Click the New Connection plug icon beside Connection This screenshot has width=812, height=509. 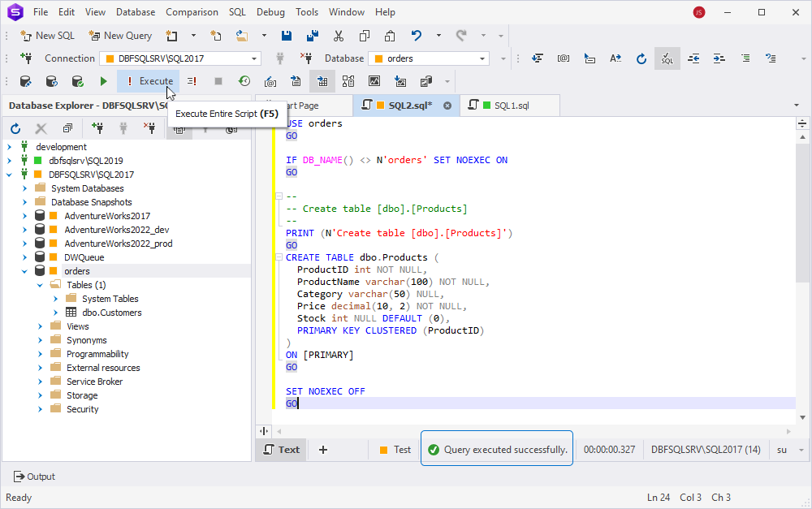(26, 58)
